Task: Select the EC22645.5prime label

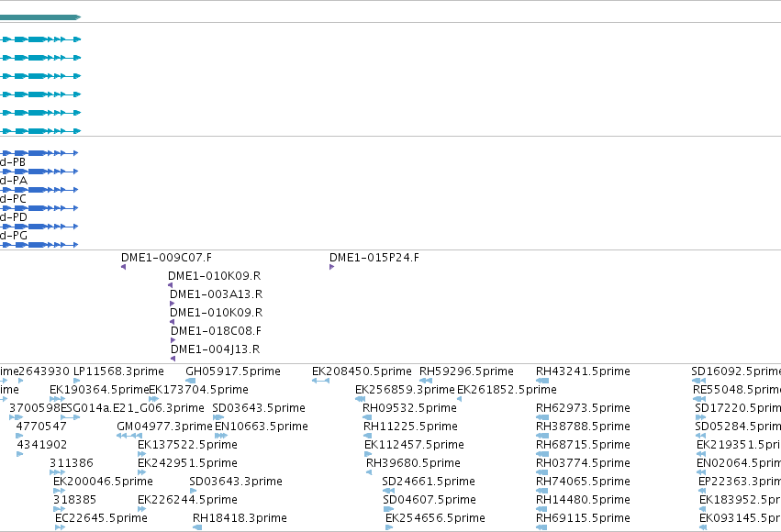Action: click(x=101, y=518)
